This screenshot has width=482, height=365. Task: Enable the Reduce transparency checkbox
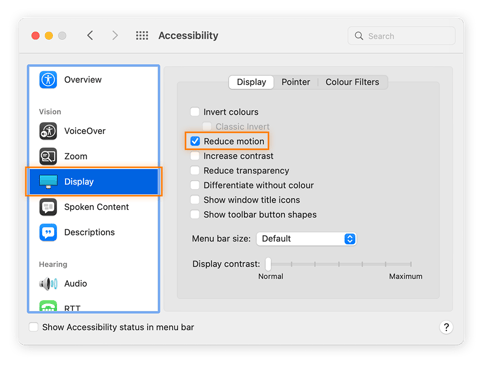click(195, 170)
